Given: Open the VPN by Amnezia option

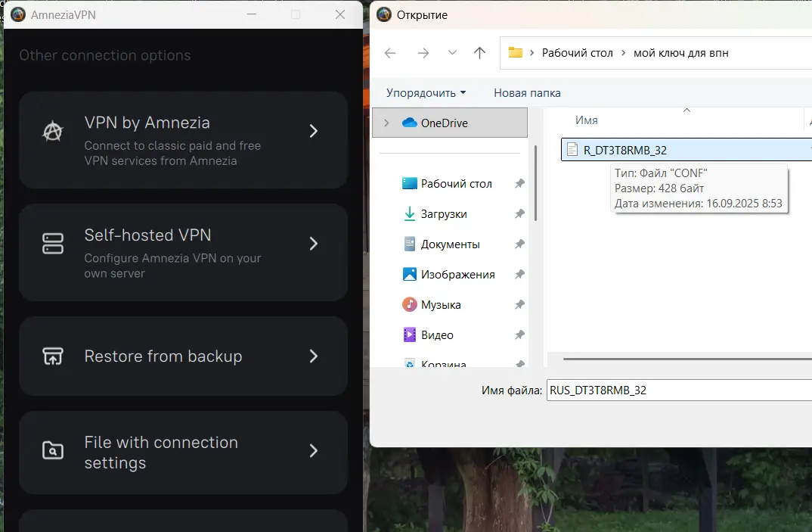Looking at the screenshot, I should click(183, 139).
